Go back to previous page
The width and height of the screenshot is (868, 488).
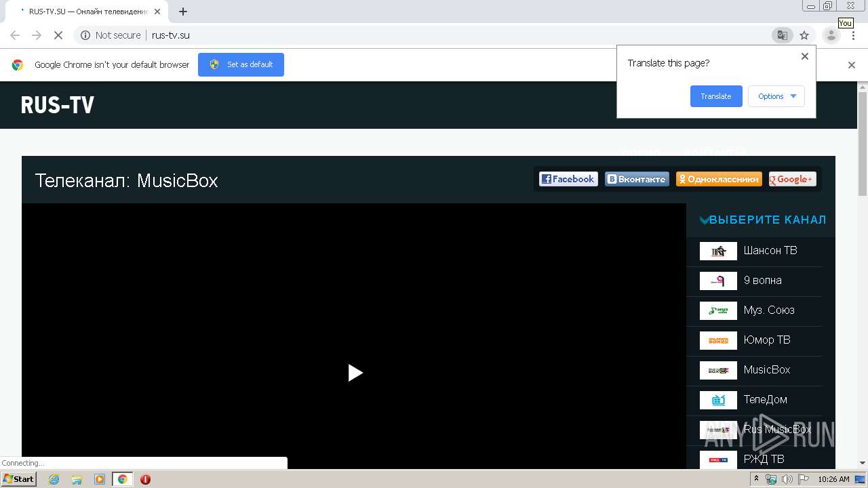[x=15, y=35]
